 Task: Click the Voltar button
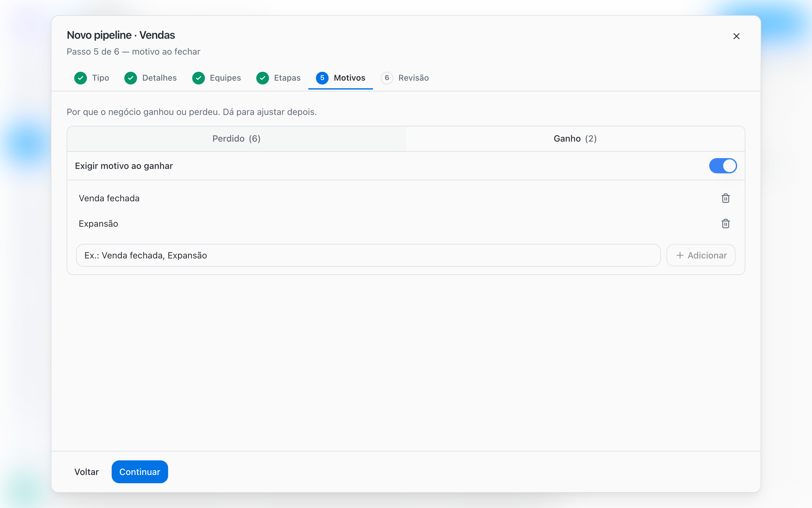[87, 472]
